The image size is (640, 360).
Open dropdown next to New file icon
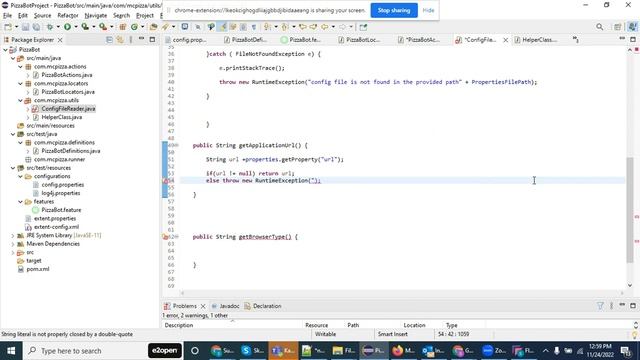16,27
